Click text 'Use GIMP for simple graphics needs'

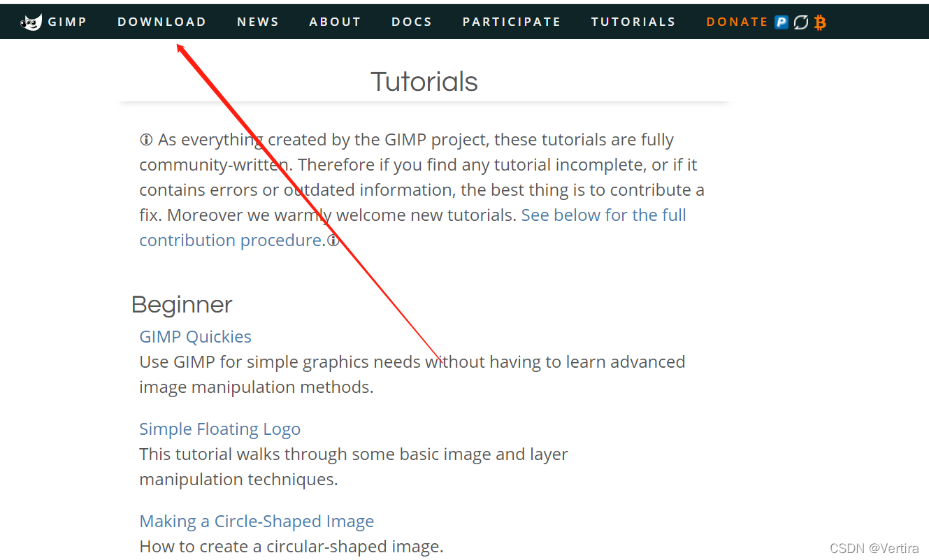coord(280,361)
